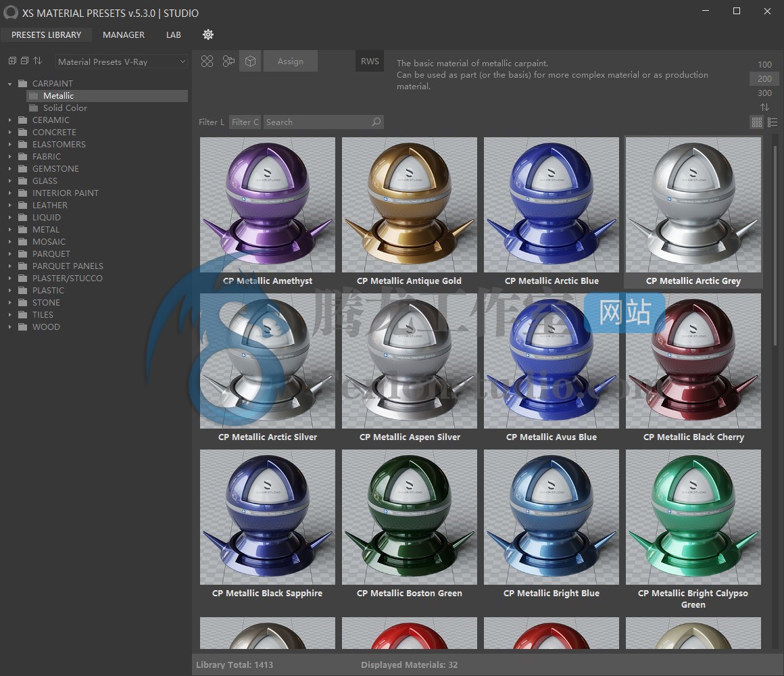Select CP Metallic Boston Green material

(x=409, y=517)
